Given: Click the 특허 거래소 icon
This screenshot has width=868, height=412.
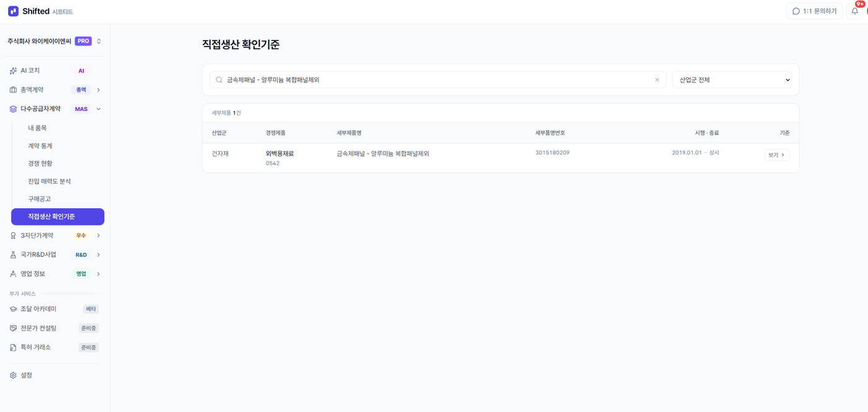Looking at the screenshot, I should [13, 348].
